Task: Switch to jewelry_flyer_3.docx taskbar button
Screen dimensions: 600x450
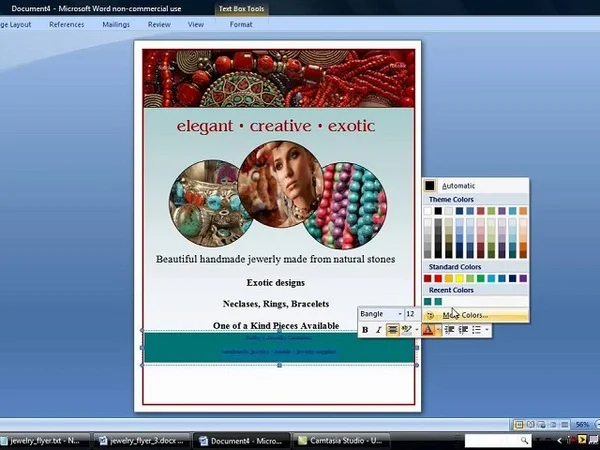Action: [x=142, y=441]
